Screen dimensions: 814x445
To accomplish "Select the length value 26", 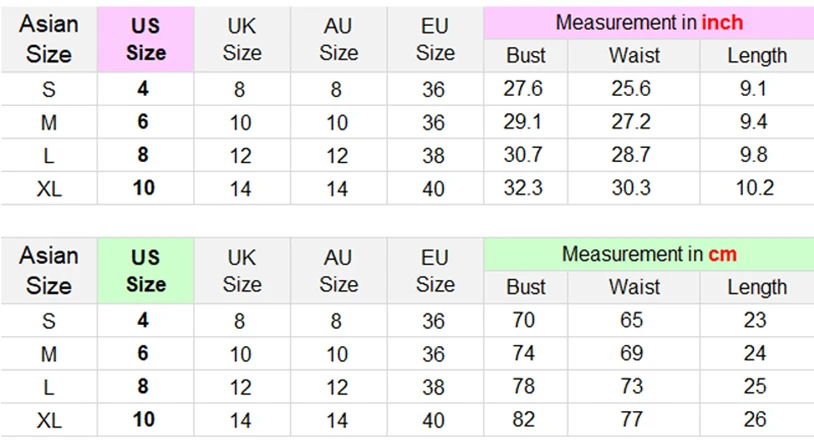I will pos(755,419).
